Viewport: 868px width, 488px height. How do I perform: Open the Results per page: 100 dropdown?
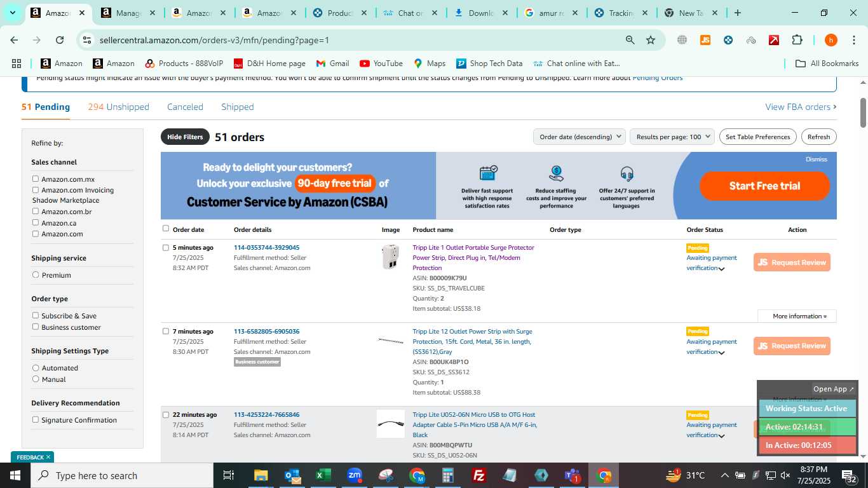pyautogui.click(x=672, y=137)
